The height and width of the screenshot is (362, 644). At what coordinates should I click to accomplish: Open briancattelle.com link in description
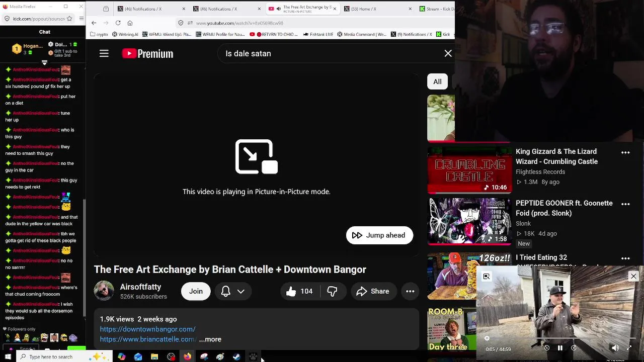click(x=148, y=339)
